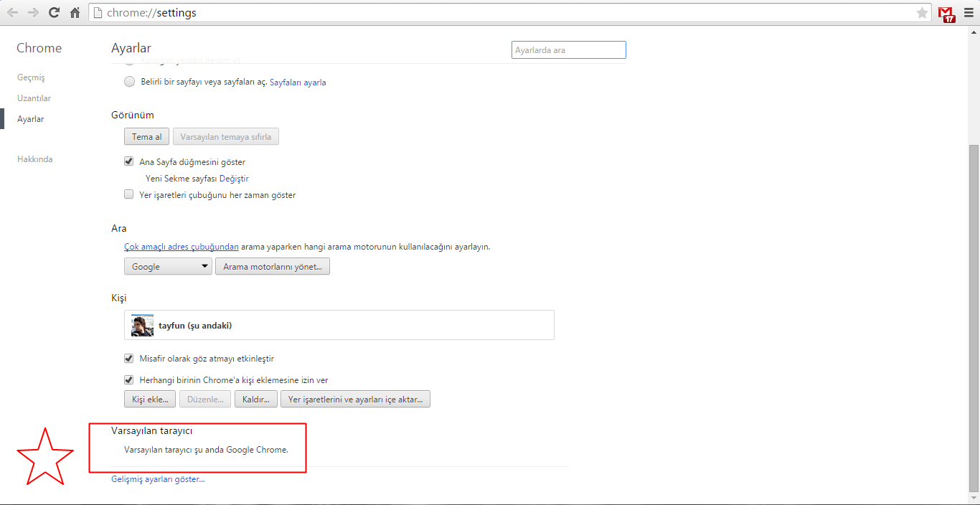This screenshot has width=980, height=505.
Task: Click the 'Chrome' title in sidebar
Action: 39,48
